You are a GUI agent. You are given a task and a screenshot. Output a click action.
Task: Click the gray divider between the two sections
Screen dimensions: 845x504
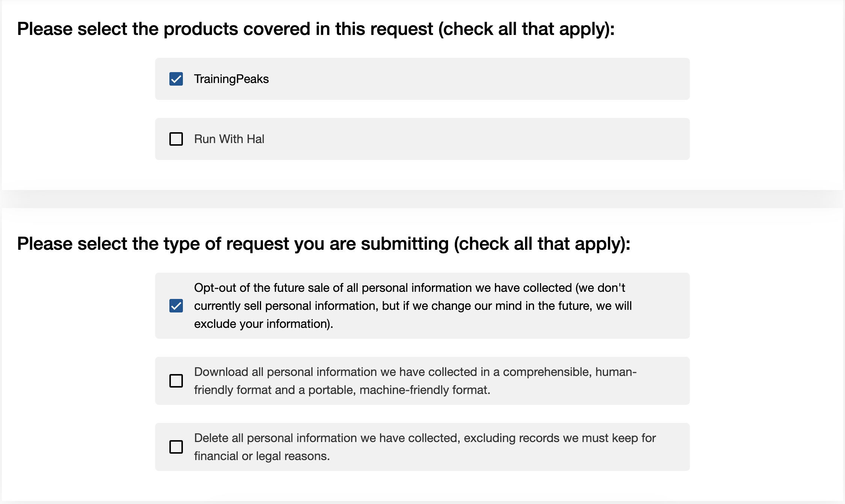click(422, 199)
